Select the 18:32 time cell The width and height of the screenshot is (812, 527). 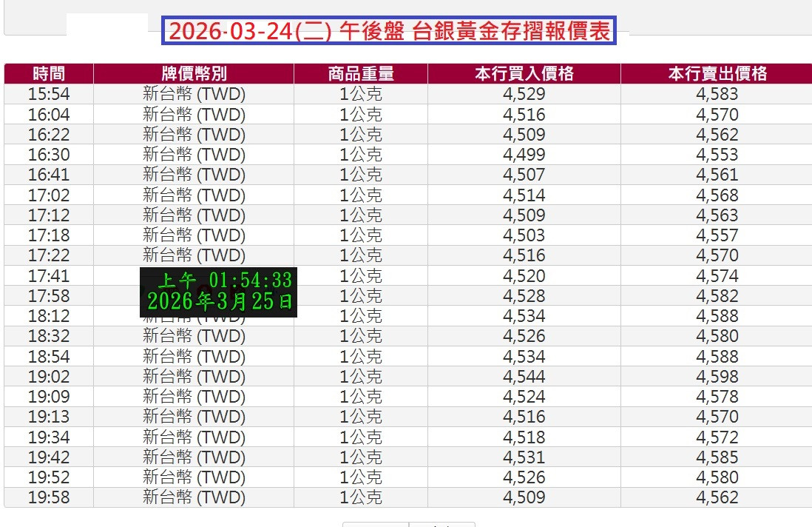click(49, 336)
